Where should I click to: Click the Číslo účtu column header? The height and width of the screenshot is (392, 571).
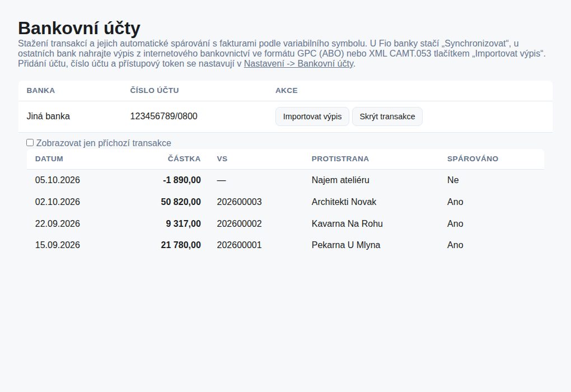[x=155, y=90]
